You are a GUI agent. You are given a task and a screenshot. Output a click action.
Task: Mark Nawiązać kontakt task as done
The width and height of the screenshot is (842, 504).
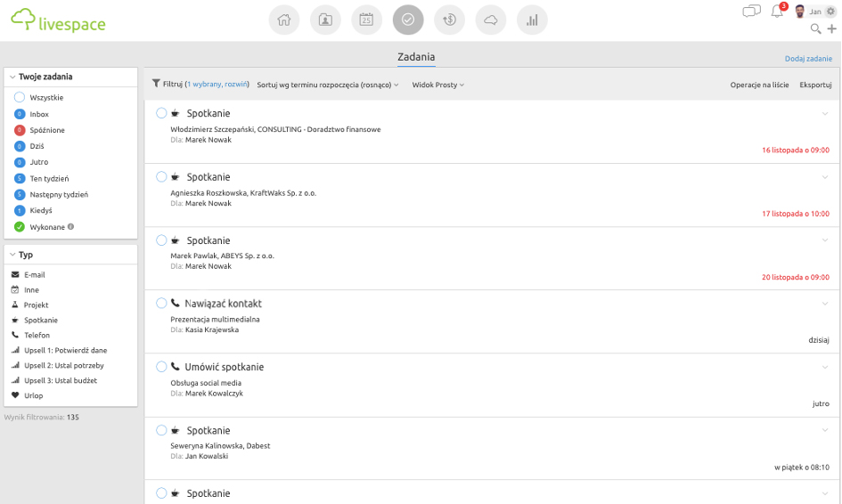161,304
